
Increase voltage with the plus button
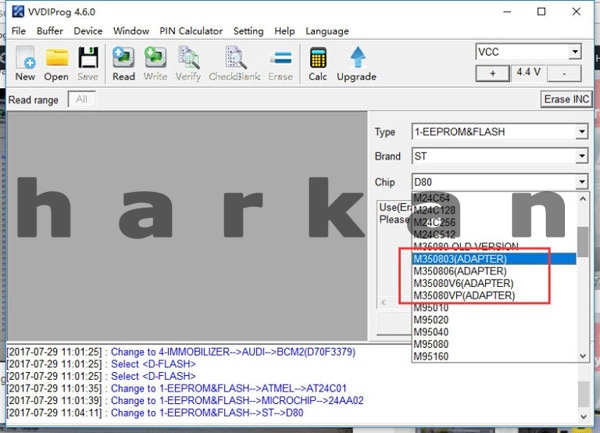coord(491,73)
